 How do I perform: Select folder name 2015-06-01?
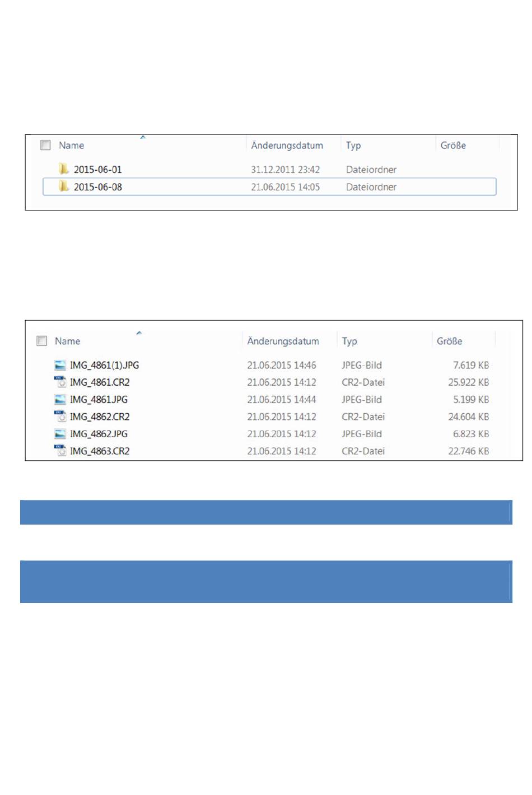(97, 170)
